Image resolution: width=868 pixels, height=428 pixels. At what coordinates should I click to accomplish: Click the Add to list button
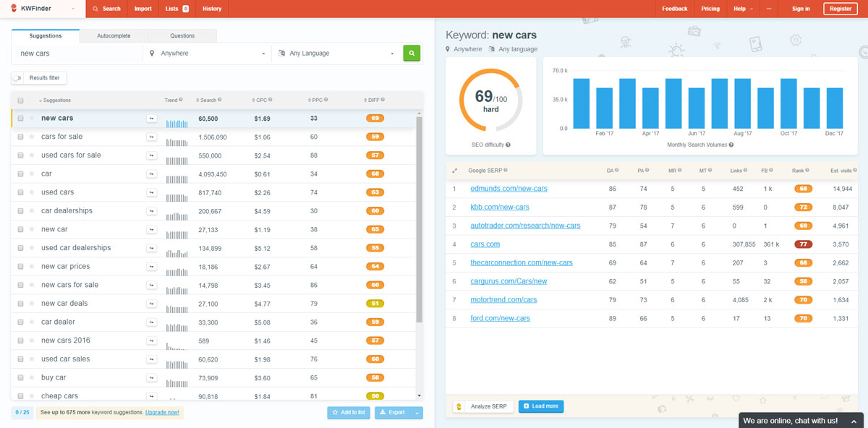tap(349, 412)
